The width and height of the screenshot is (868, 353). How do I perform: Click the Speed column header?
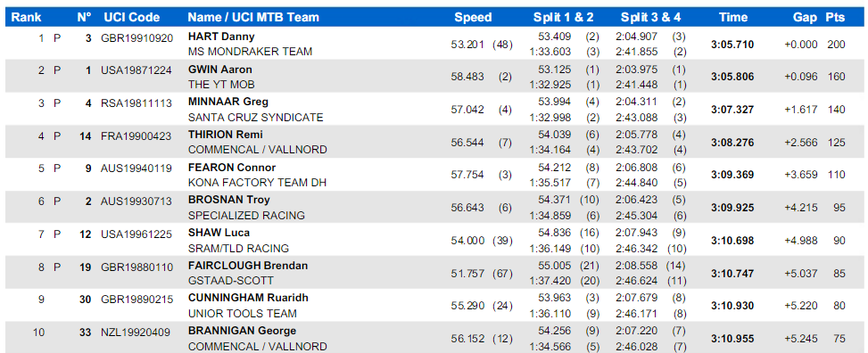pyautogui.click(x=473, y=17)
